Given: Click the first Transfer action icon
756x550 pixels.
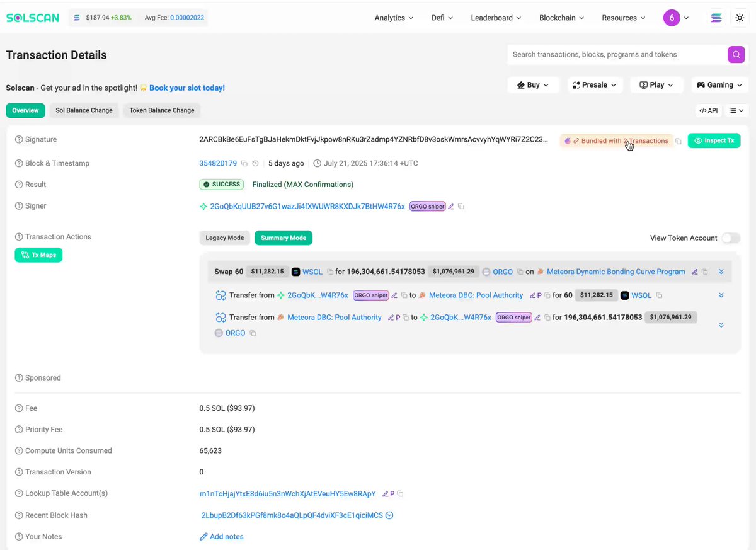Looking at the screenshot, I should (220, 295).
